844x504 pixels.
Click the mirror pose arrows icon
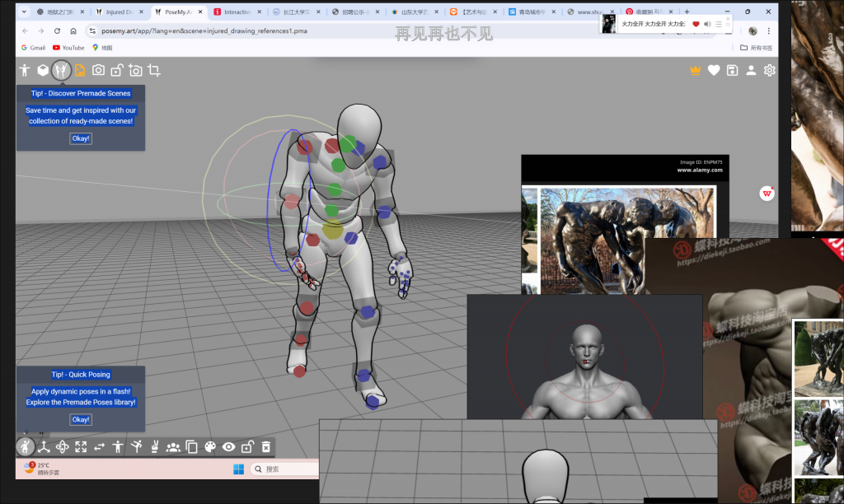click(x=99, y=446)
